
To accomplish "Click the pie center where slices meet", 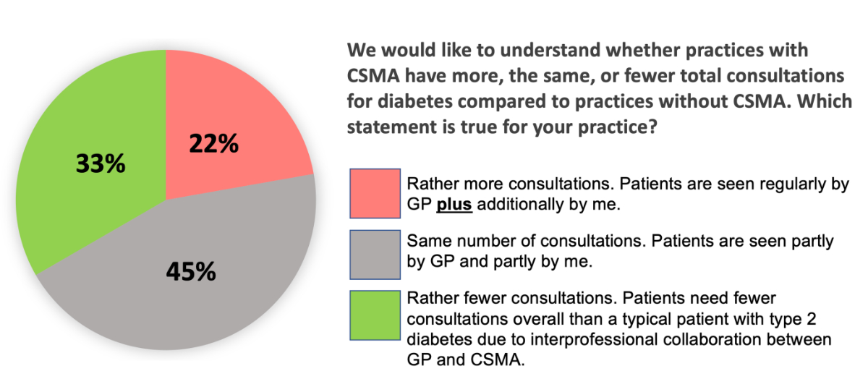I will coord(166,199).
